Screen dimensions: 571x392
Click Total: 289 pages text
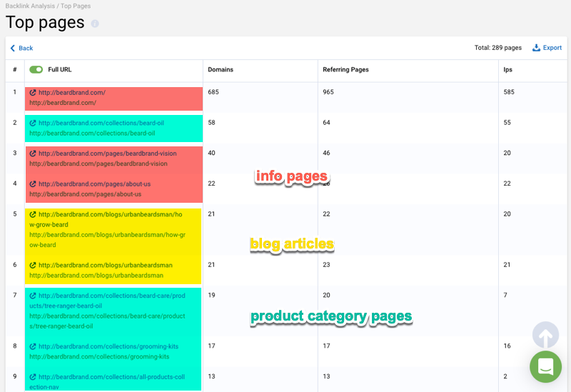(497, 48)
